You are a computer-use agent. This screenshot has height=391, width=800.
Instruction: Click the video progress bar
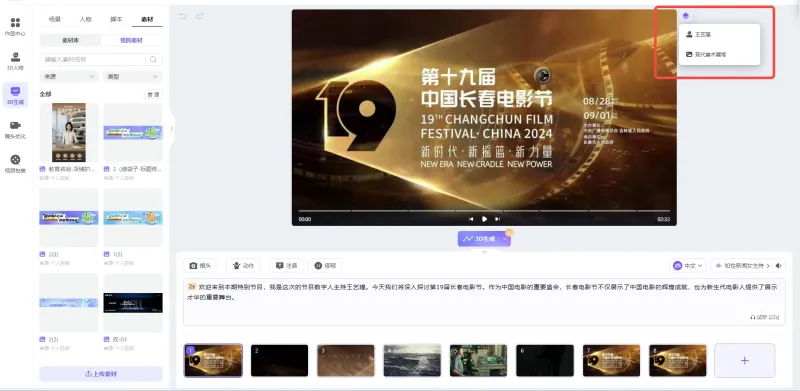(484, 210)
